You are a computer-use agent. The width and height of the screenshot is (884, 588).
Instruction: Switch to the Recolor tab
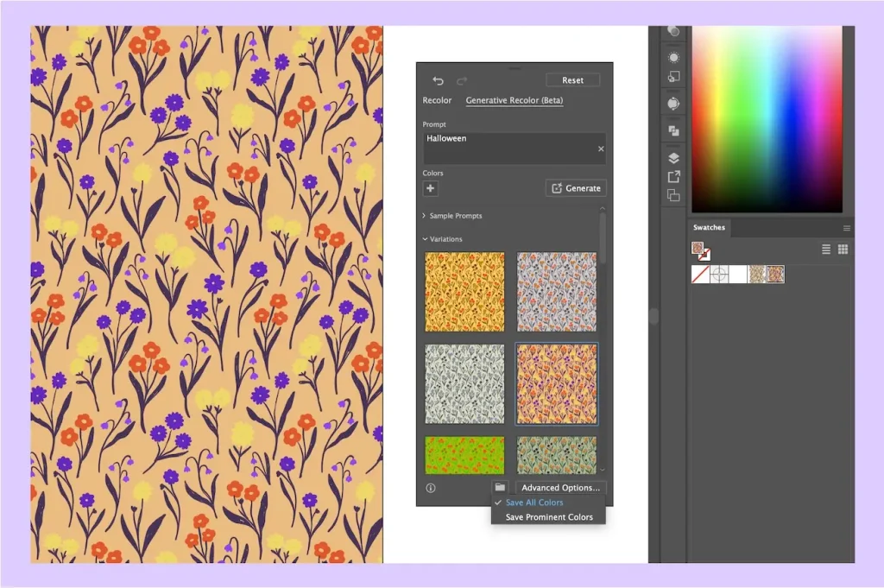[437, 101]
